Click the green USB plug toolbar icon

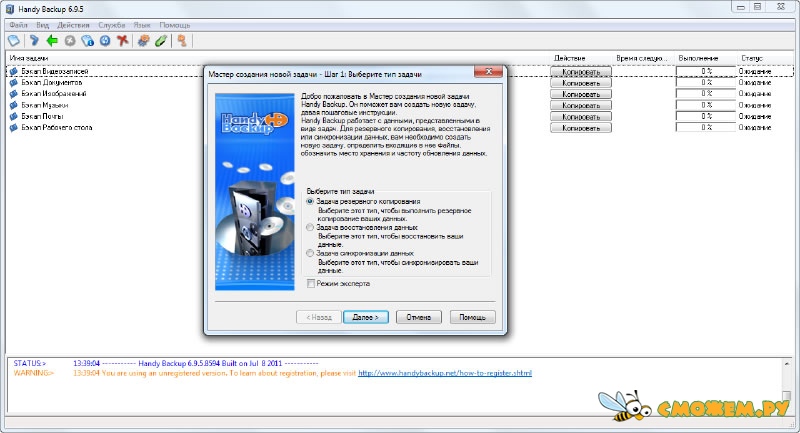tap(161, 41)
